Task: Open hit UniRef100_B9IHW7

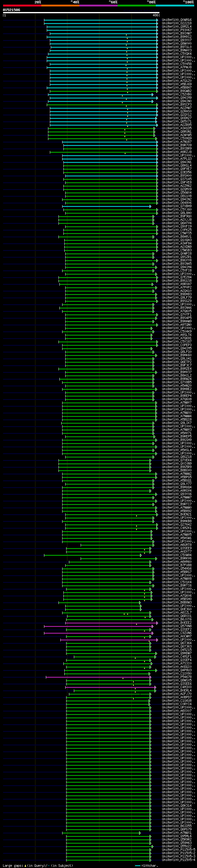Action: coord(177,33)
